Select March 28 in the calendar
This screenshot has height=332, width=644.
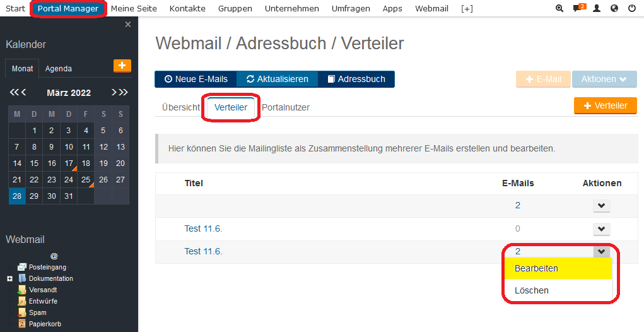pyautogui.click(x=17, y=196)
